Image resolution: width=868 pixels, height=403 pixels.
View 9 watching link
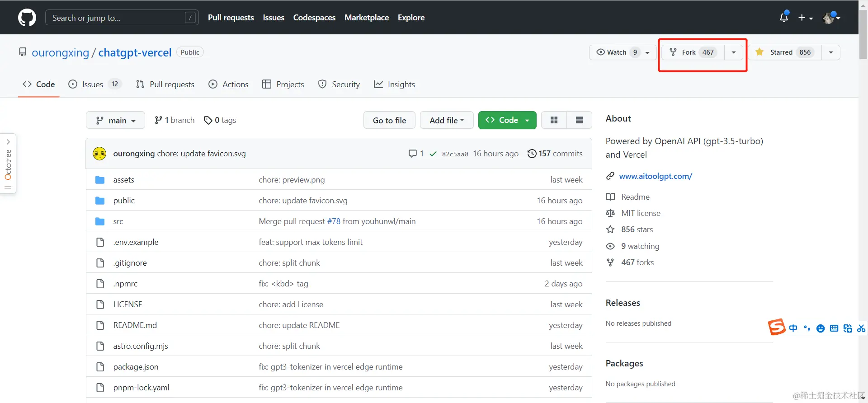(x=633, y=246)
